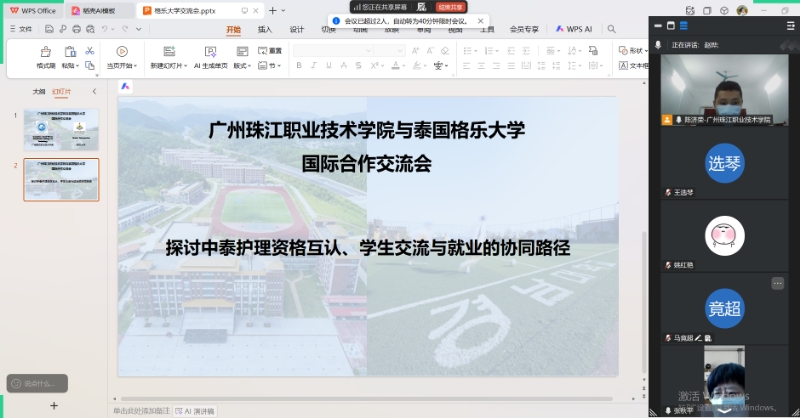This screenshot has width=800, height=418.
Task: Open the New Slide dropdown
Action: pos(167,66)
